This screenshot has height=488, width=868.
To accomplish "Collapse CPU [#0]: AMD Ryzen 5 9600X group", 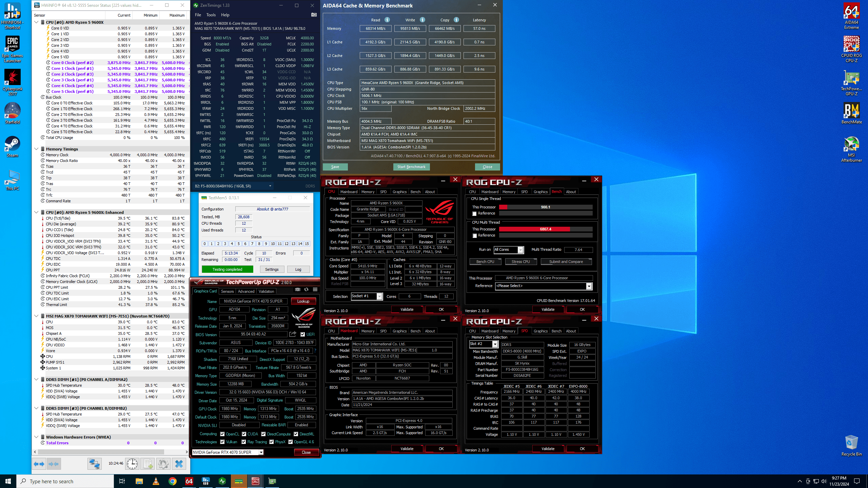I will [x=36, y=22].
